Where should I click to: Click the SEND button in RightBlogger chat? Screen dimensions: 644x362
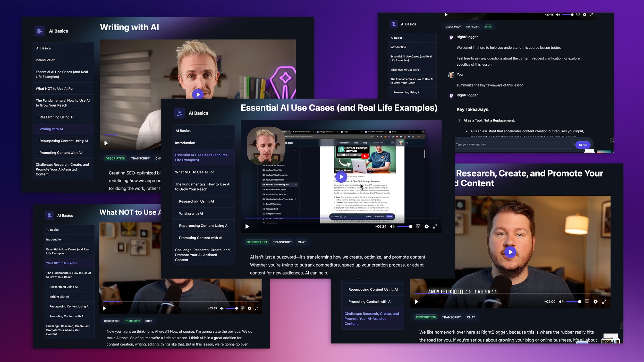pos(583,144)
